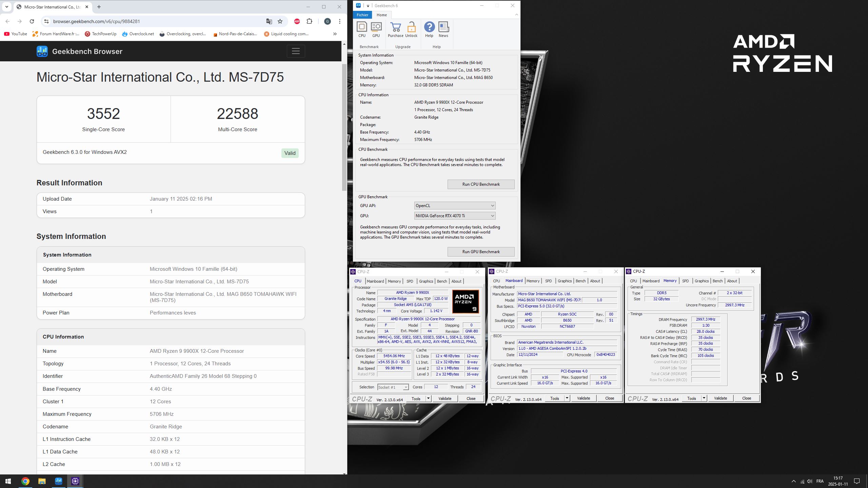This screenshot has height=488, width=868.
Task: Select the Home ribbon tab in Geekbench
Action: point(381,15)
